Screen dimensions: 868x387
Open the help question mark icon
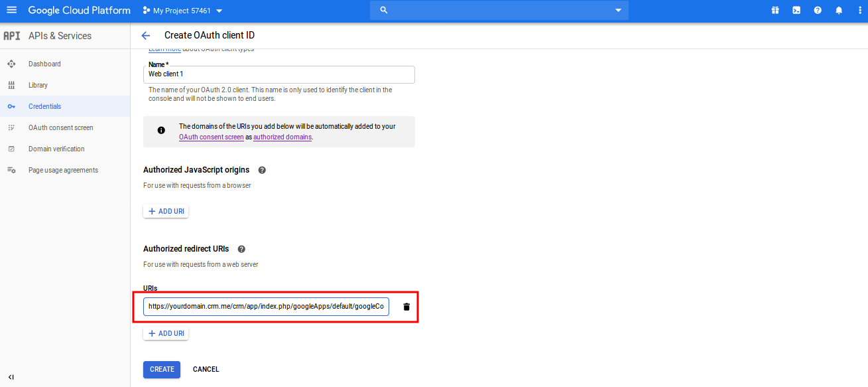tap(818, 10)
